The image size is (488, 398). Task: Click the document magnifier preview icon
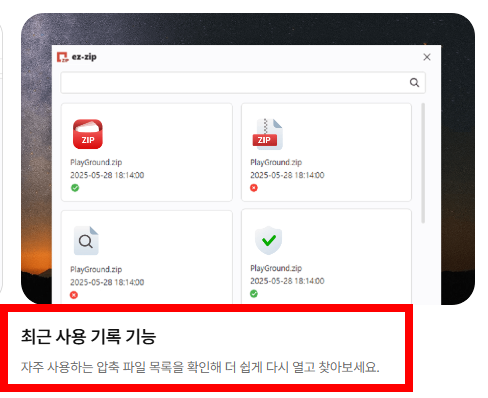click(x=86, y=241)
